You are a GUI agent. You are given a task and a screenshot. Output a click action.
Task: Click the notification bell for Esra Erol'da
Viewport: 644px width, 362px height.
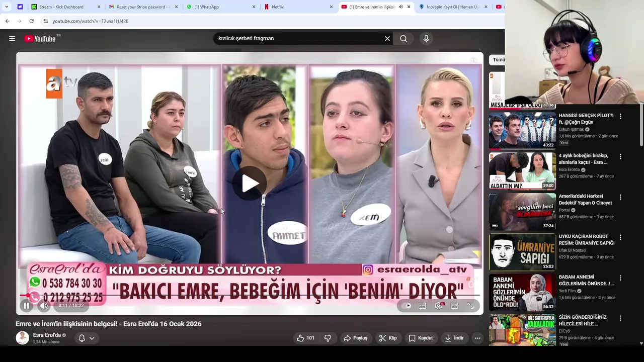[x=82, y=338]
